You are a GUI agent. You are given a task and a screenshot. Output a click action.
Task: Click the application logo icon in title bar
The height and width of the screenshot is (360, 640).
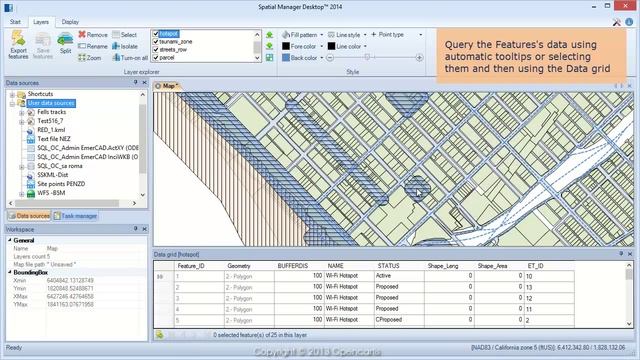[x=8, y=7]
